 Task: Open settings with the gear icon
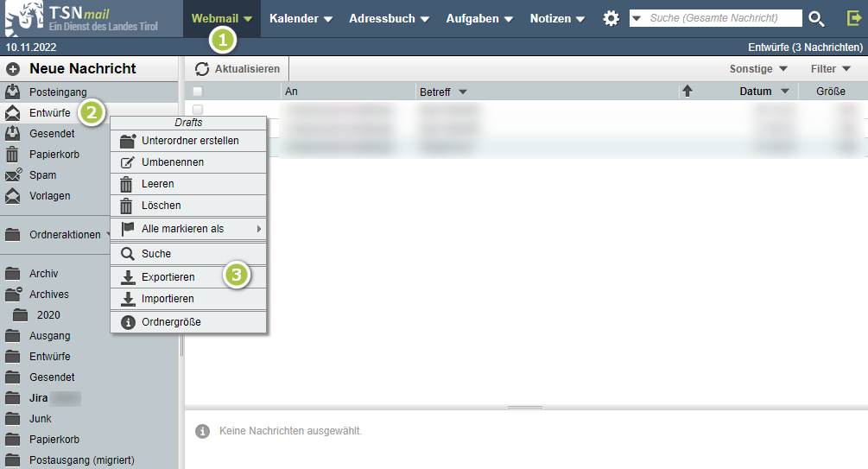click(x=611, y=18)
